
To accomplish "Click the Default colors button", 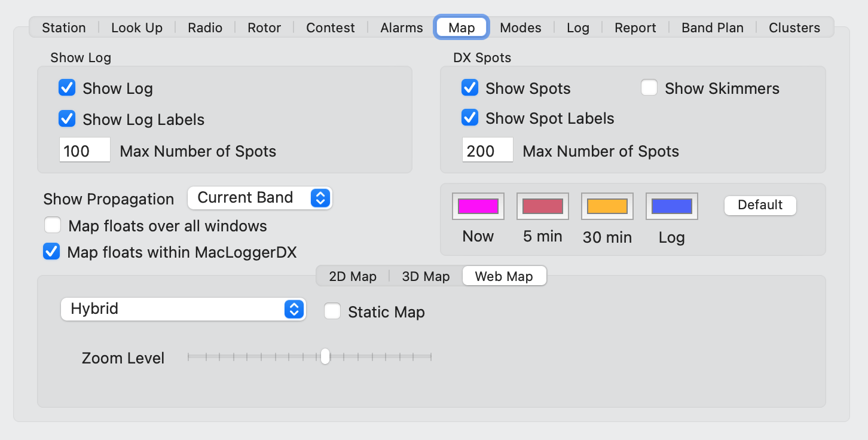I will click(x=760, y=205).
